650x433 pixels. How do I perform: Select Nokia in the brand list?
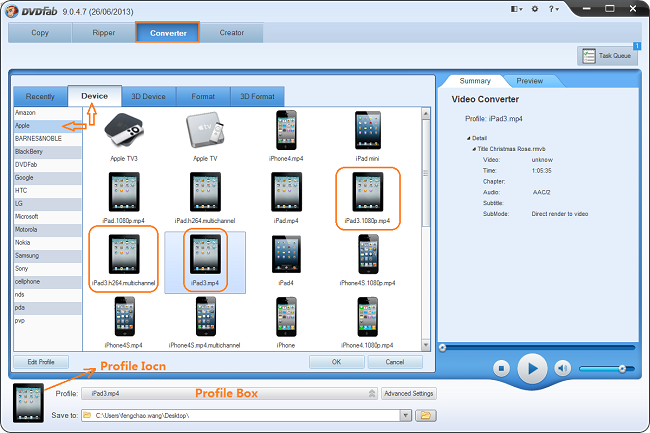tap(48, 242)
